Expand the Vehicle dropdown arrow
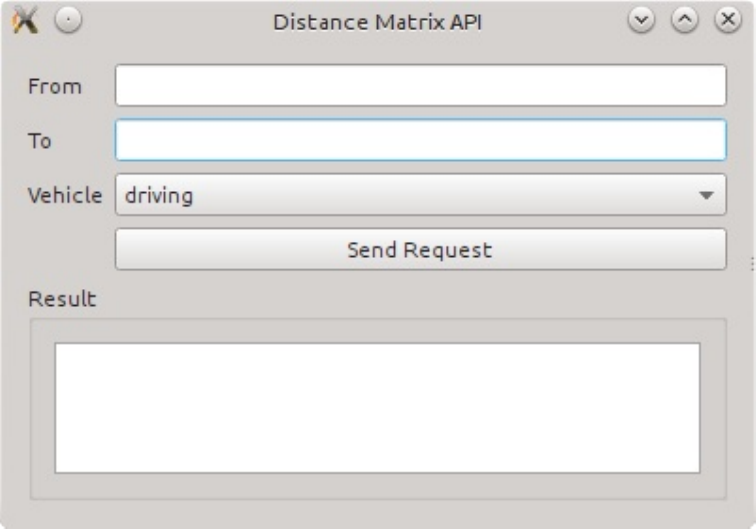 [x=707, y=196]
